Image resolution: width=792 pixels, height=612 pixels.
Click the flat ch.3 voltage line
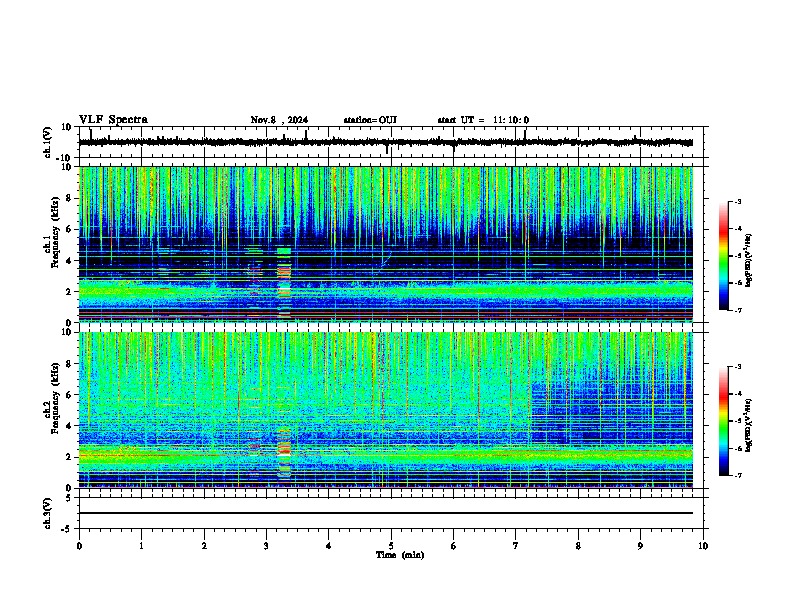tap(385, 513)
